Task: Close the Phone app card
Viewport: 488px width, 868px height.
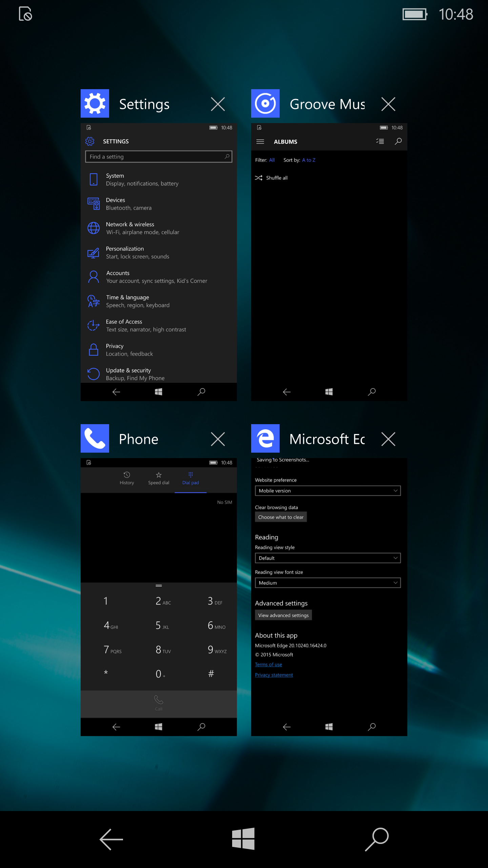Action: tap(218, 439)
